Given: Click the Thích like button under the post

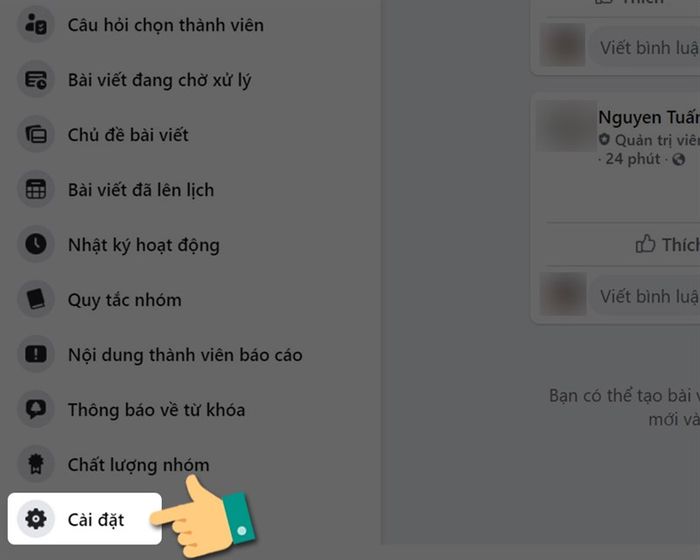Looking at the screenshot, I should tap(667, 244).
